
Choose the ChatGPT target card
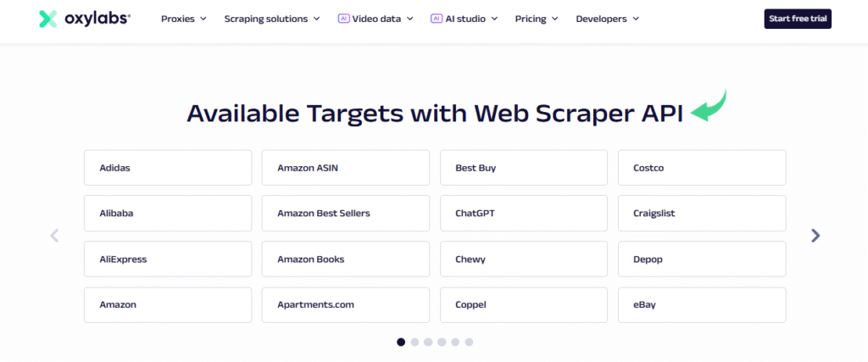click(523, 214)
